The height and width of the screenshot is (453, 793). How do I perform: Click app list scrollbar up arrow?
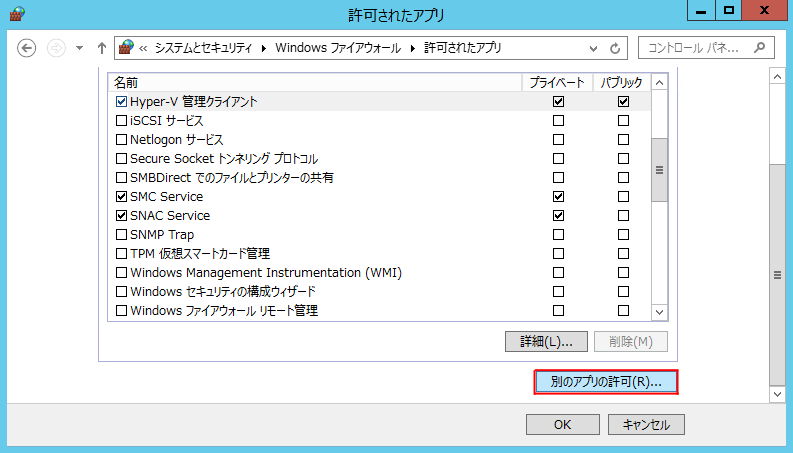click(659, 82)
